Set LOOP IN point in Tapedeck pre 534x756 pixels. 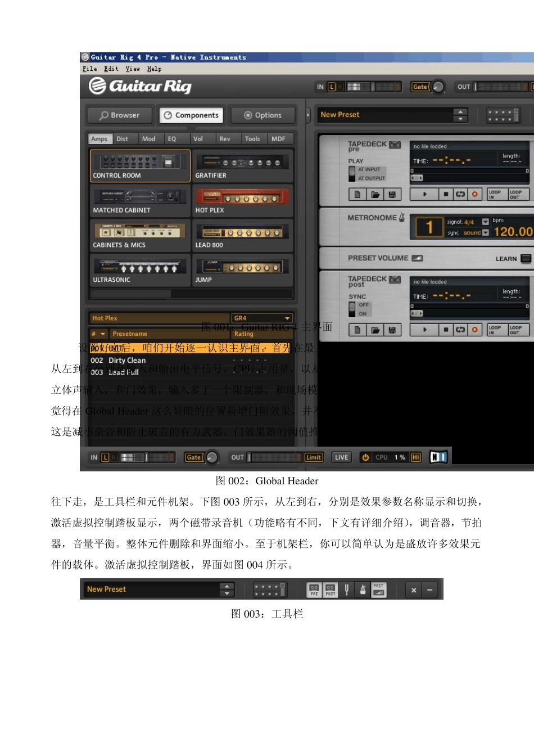pyautogui.click(x=495, y=195)
